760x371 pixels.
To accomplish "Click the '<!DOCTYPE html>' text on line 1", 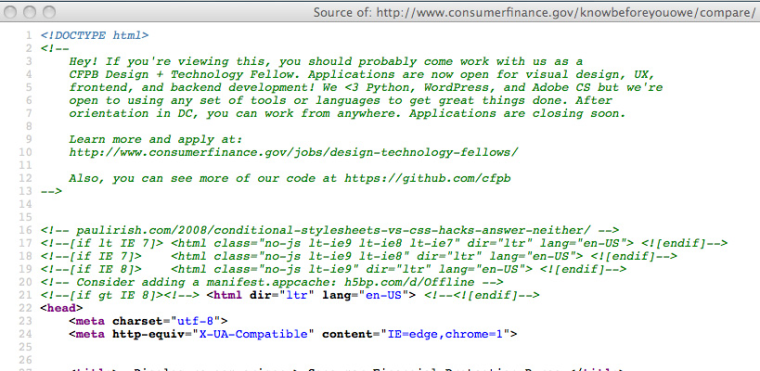I will pos(95,35).
